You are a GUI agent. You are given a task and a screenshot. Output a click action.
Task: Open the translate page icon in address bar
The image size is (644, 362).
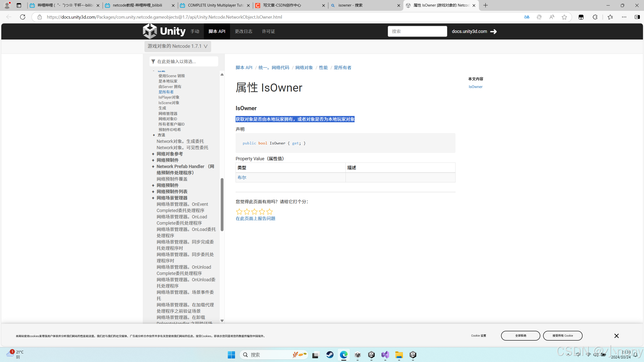coord(526,17)
